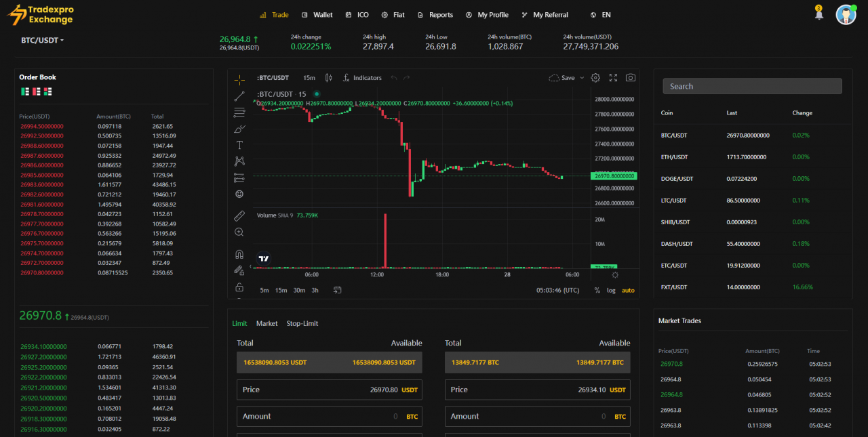
Task: Switch to the Stop-Limit order tab
Action: tap(302, 323)
